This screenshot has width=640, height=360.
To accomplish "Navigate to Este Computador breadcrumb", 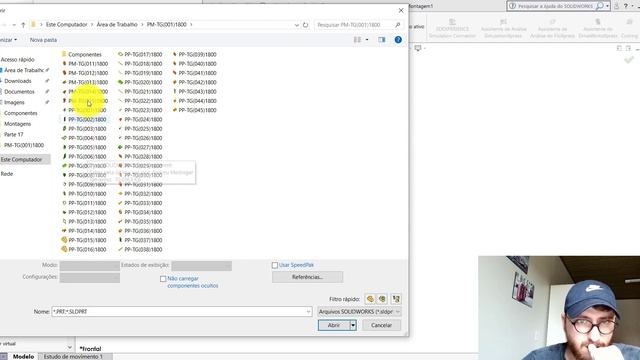I will click(67, 25).
